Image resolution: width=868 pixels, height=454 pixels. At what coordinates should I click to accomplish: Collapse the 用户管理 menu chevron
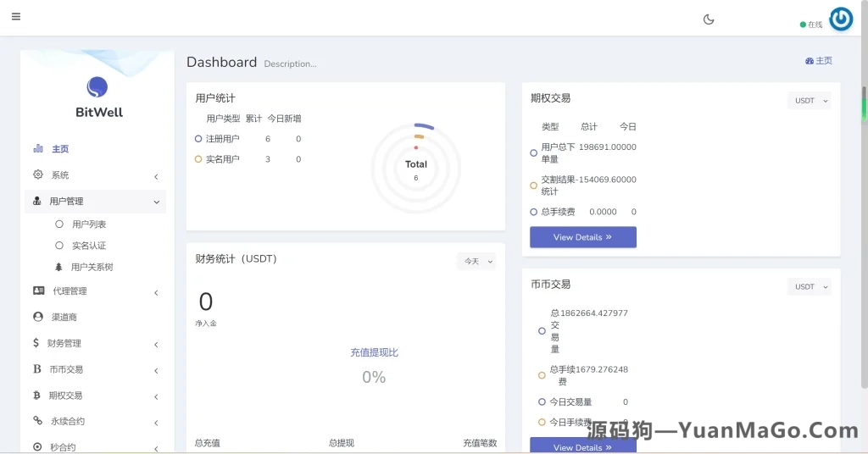pyautogui.click(x=157, y=202)
